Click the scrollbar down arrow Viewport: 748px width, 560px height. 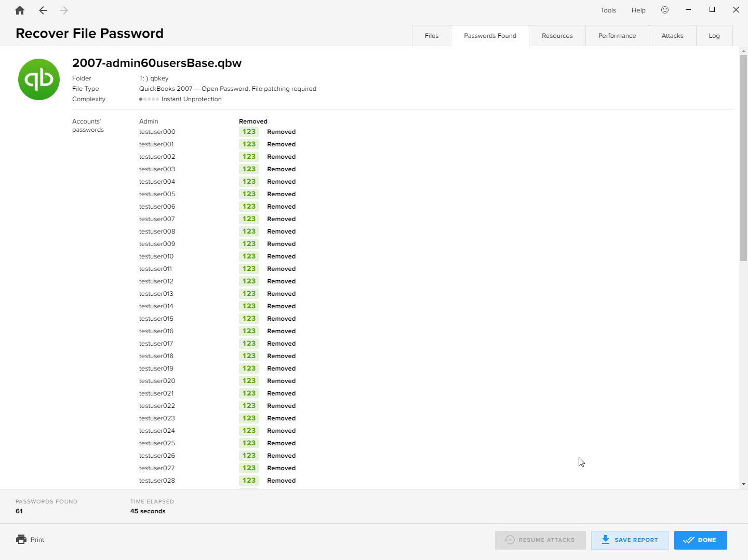coord(743,484)
